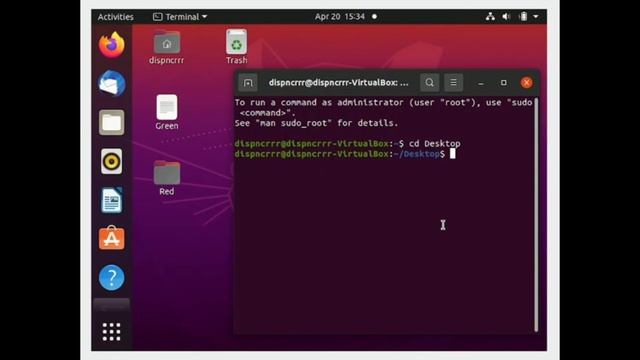Open a new terminal tab button
Viewport: 640px width, 360px height.
[248, 83]
